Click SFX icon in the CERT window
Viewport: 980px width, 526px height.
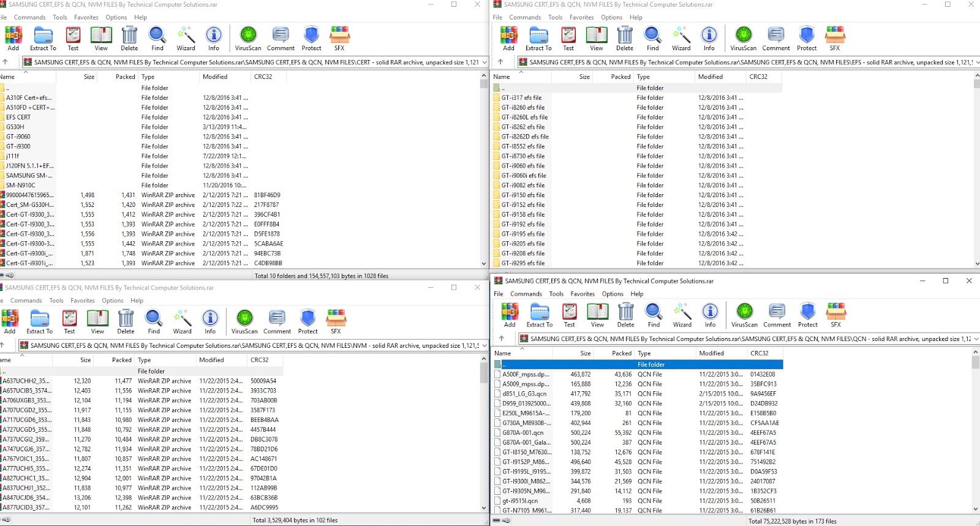coord(339,38)
